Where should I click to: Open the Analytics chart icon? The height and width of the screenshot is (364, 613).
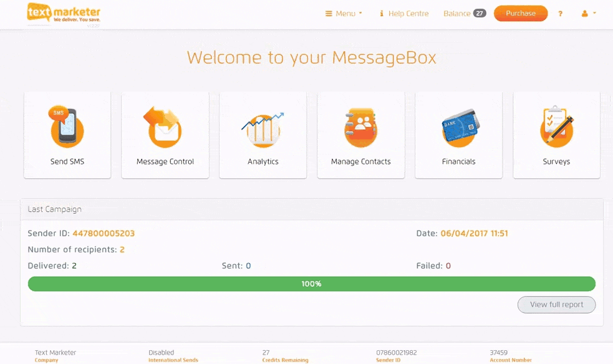click(x=263, y=130)
